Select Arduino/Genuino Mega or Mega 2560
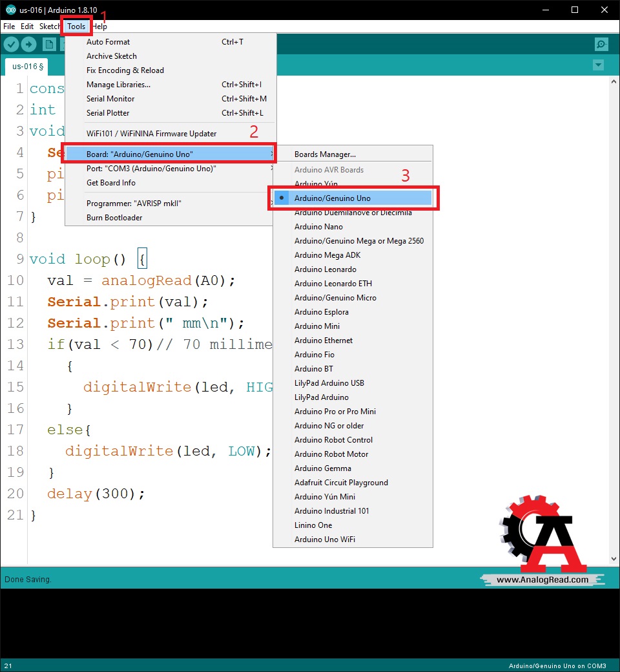Image resolution: width=620 pixels, height=672 pixels. point(353,241)
